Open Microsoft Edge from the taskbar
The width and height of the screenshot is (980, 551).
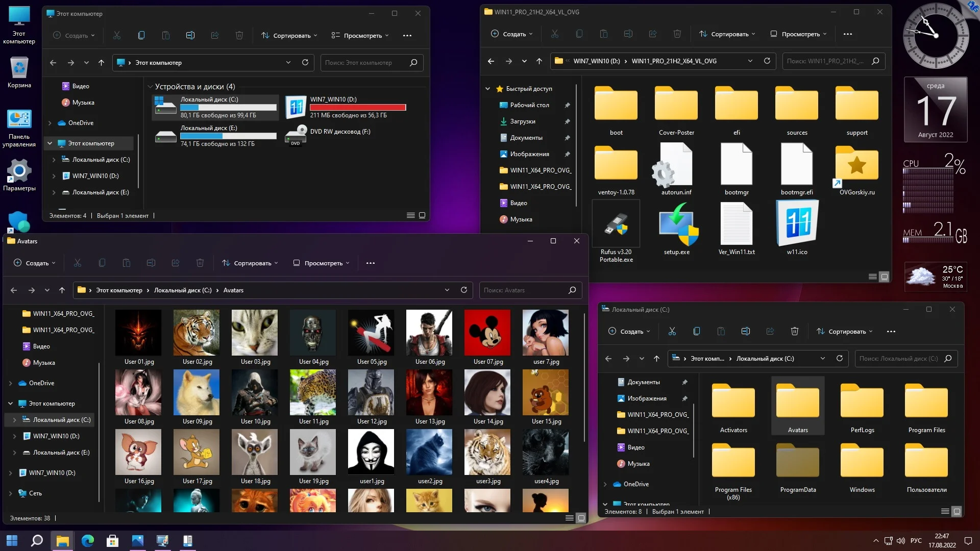[x=88, y=540]
